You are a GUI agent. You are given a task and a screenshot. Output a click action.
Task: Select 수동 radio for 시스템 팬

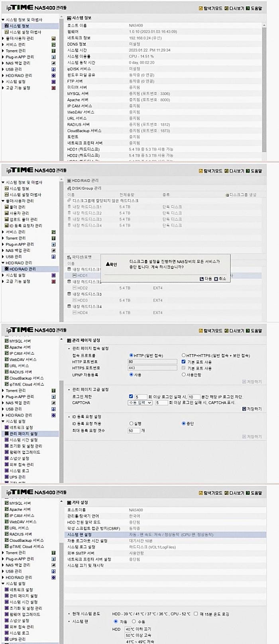click(134, 622)
